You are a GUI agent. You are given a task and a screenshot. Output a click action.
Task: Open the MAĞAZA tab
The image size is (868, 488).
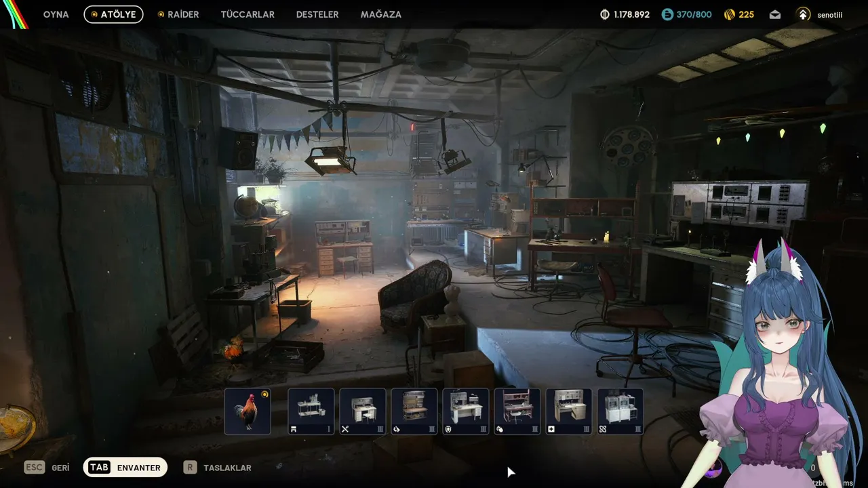coord(381,14)
